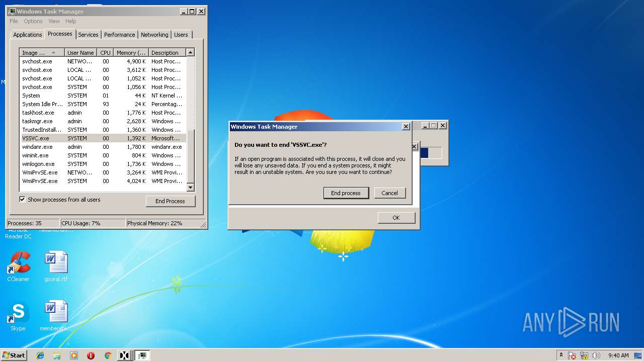Close the end process confirmation dialog
Image resolution: width=644 pixels, height=362 pixels.
click(406, 127)
